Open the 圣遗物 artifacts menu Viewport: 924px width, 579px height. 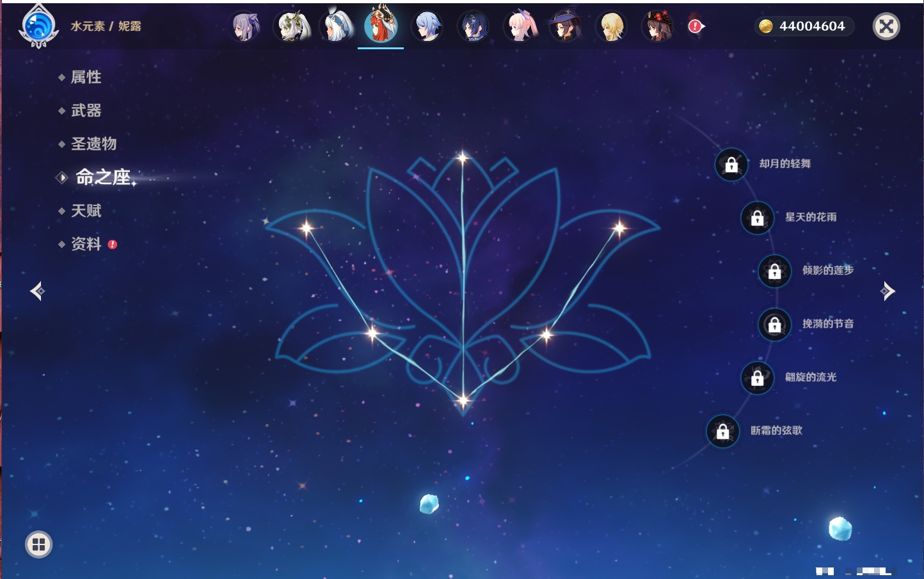point(93,144)
